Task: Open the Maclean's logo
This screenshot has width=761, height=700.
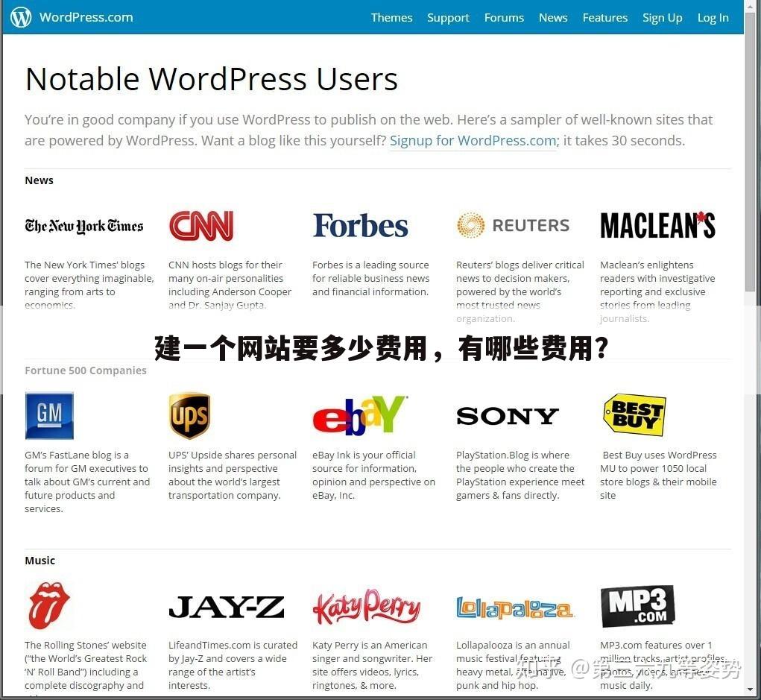Action: click(657, 226)
